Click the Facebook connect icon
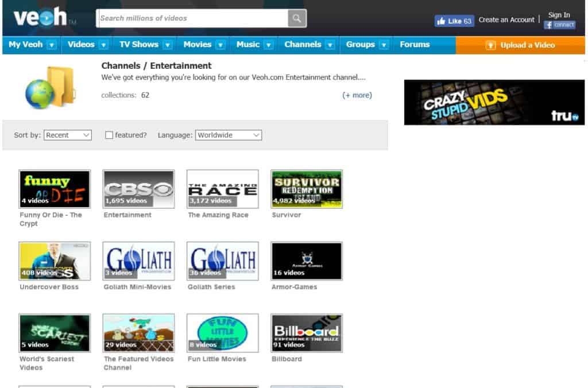 (x=559, y=25)
